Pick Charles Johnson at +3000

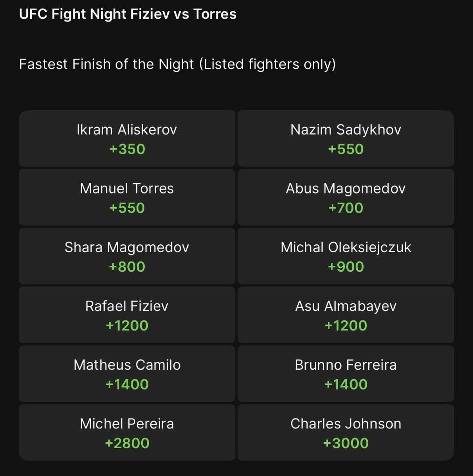coord(346,432)
